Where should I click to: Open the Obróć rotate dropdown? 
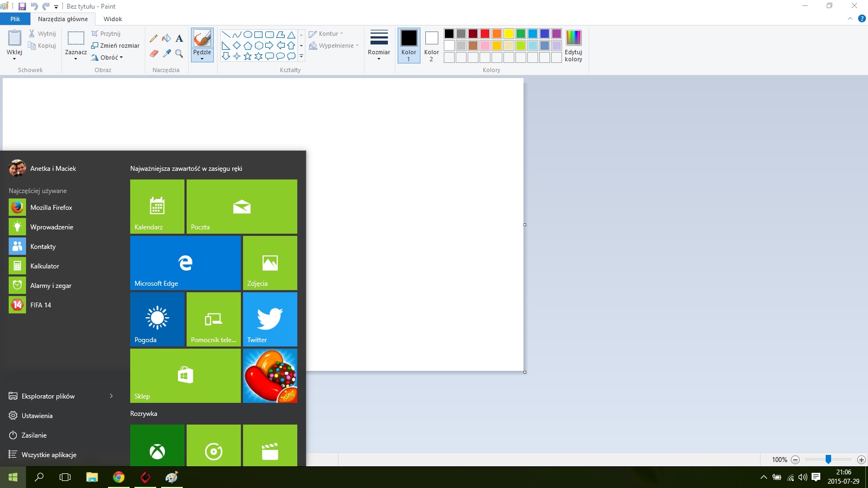[107, 57]
